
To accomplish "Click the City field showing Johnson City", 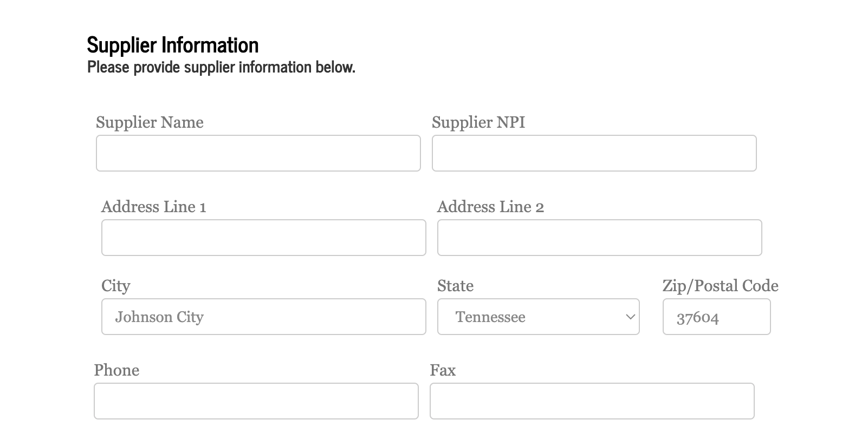I will tap(263, 317).
